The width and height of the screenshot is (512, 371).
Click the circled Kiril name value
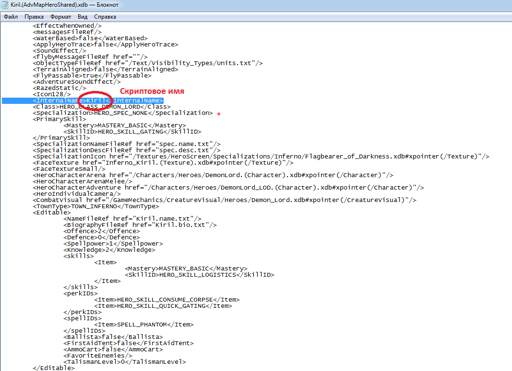coord(96,101)
